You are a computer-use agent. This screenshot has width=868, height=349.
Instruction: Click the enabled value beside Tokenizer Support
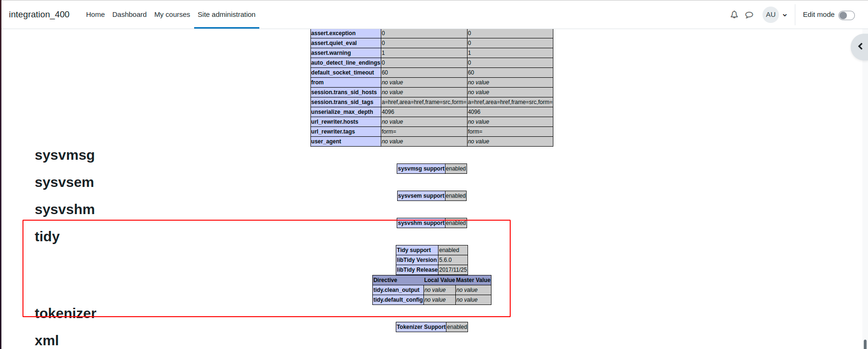coord(457,327)
